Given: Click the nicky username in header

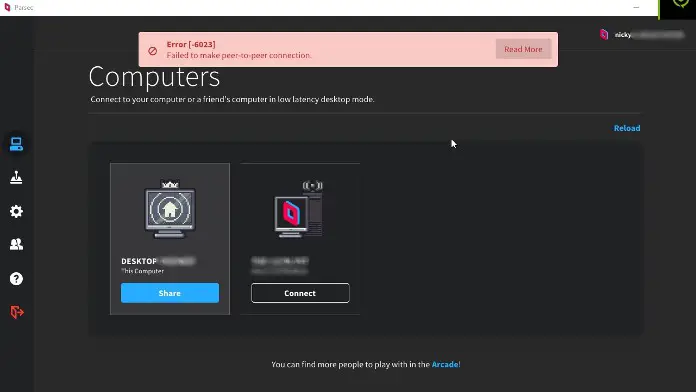Looking at the screenshot, I should coord(623,35).
